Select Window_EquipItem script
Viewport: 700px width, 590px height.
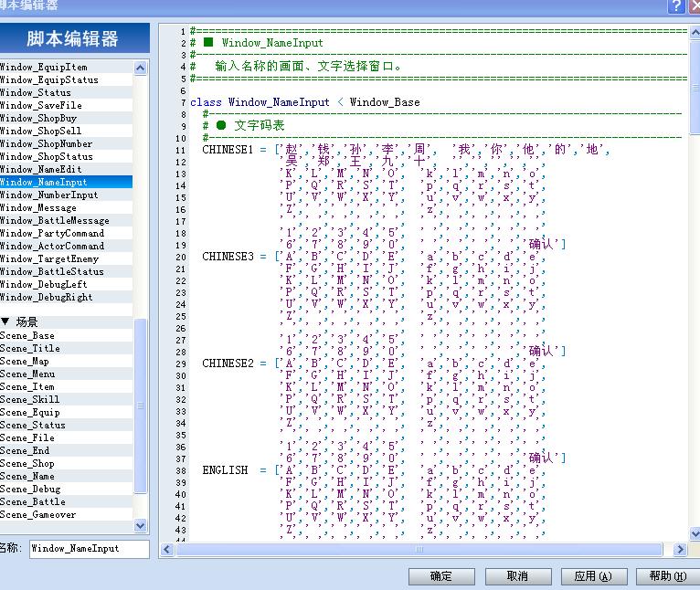pos(66,67)
